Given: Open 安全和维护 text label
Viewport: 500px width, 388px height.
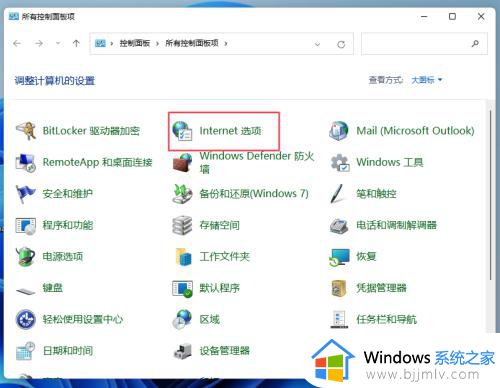Looking at the screenshot, I should (x=68, y=194).
